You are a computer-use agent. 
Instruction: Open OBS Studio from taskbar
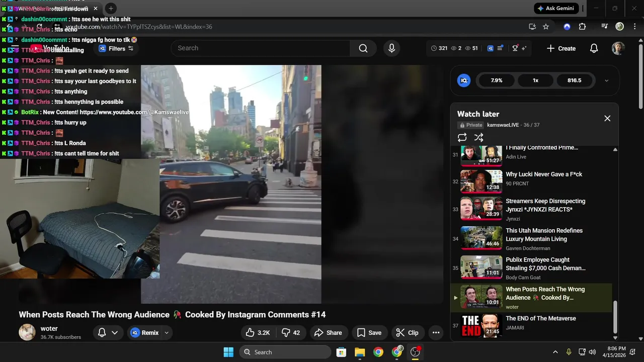(x=416, y=352)
